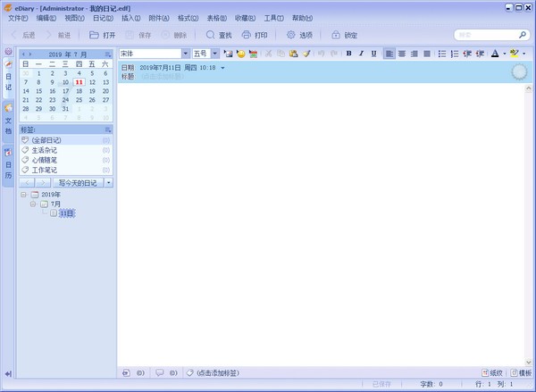Open the 格式 menu
Screen dimensions: 536x392
pos(186,18)
